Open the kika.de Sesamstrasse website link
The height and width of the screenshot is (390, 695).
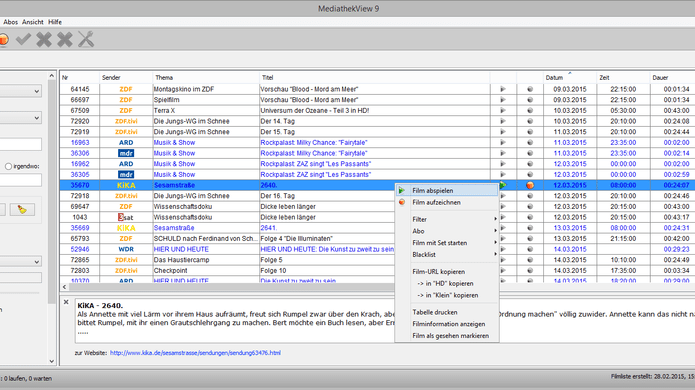[195, 353]
